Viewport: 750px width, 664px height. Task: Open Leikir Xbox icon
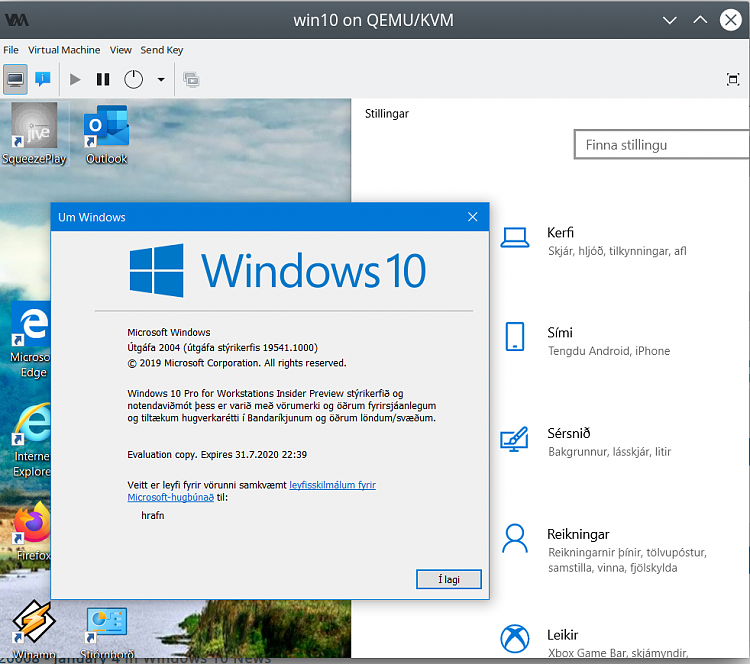[x=515, y=639]
